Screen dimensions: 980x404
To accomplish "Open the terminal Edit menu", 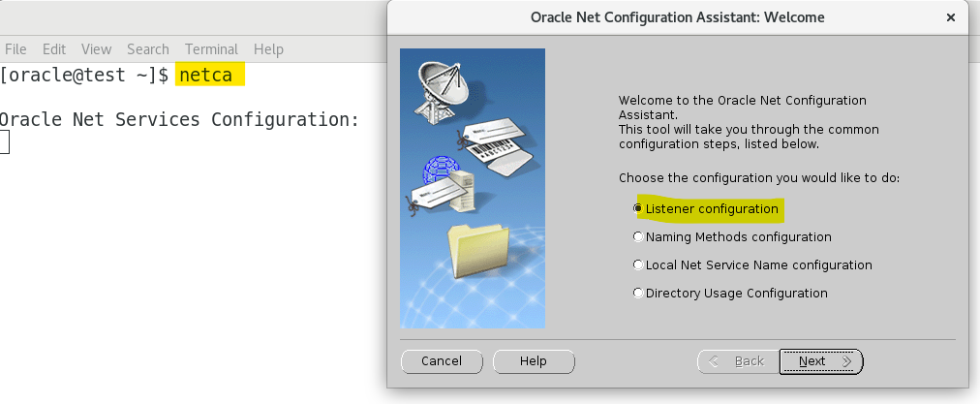I will click(54, 48).
